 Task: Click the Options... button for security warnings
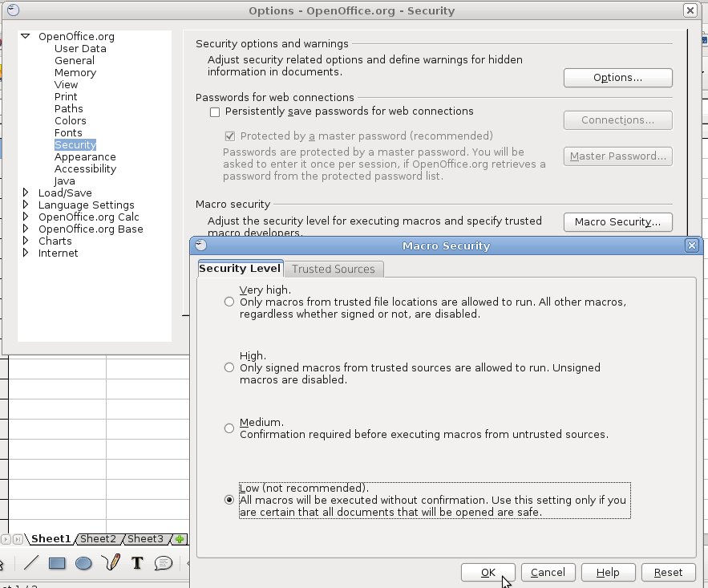coord(617,78)
